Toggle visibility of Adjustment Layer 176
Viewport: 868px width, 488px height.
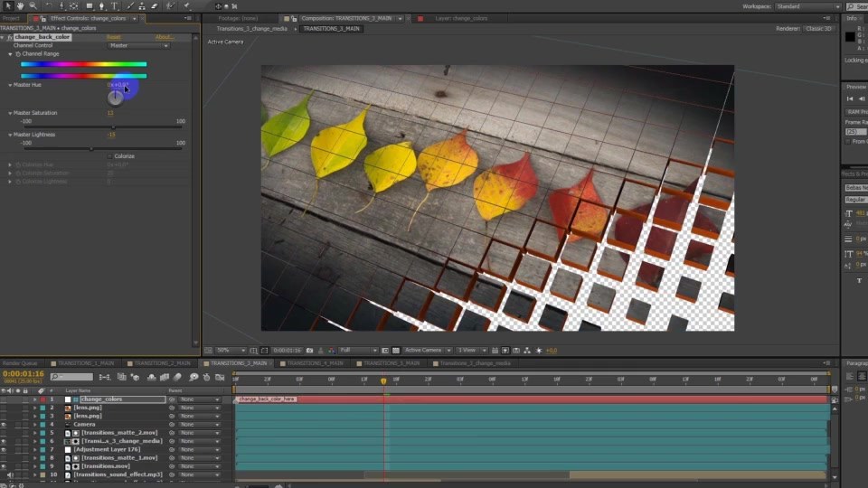click(x=4, y=449)
